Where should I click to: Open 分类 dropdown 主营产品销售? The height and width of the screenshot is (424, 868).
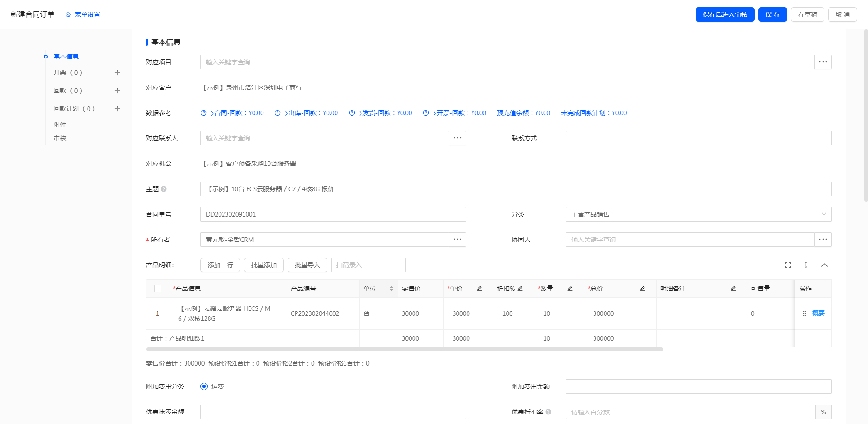click(698, 214)
